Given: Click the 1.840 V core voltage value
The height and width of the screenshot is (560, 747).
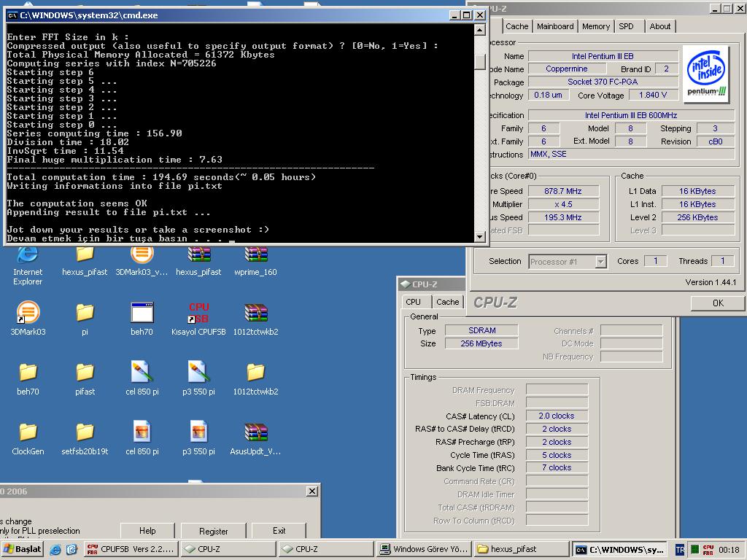Looking at the screenshot, I should [652, 96].
